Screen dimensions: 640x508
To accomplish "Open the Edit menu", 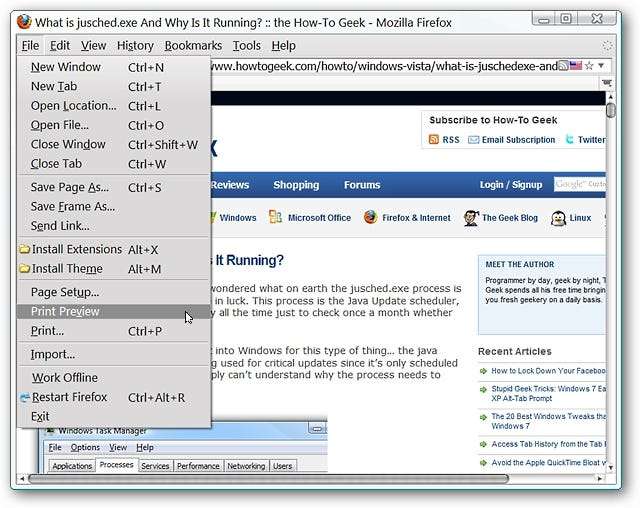I will click(x=60, y=46).
